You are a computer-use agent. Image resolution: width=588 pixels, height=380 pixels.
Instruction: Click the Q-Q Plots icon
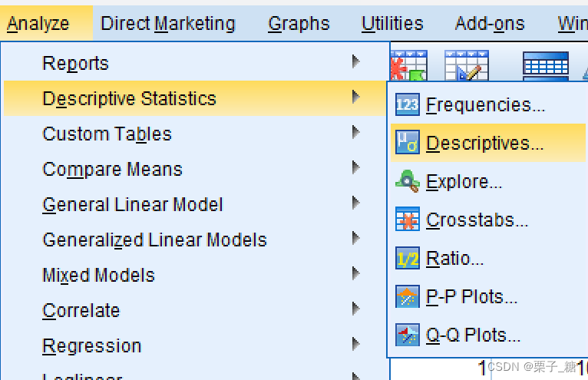point(408,335)
